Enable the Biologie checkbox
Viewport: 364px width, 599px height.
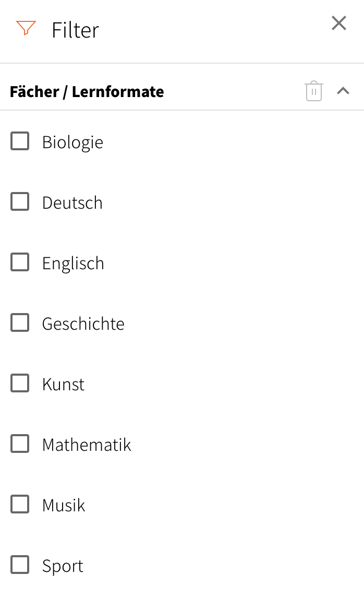[20, 141]
